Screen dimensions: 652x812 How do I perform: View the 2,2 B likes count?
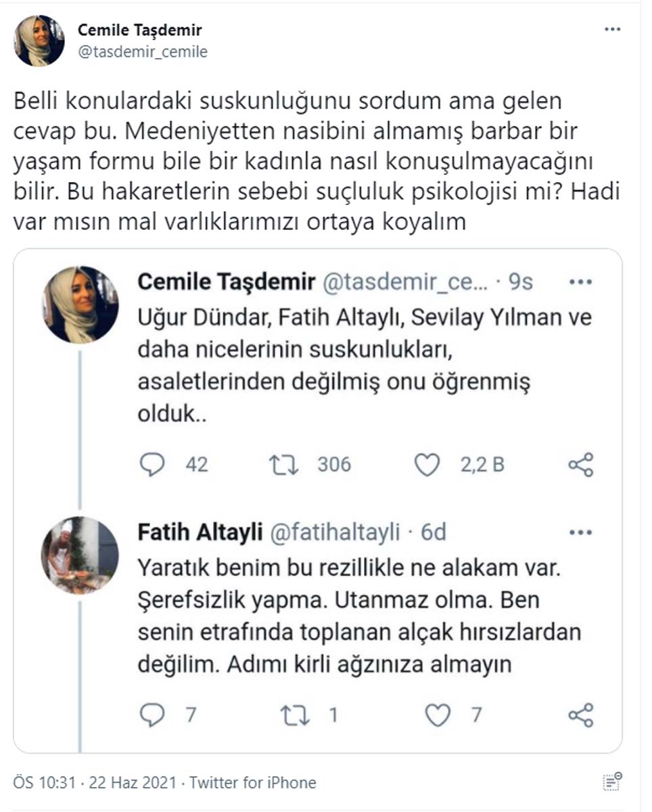484,464
